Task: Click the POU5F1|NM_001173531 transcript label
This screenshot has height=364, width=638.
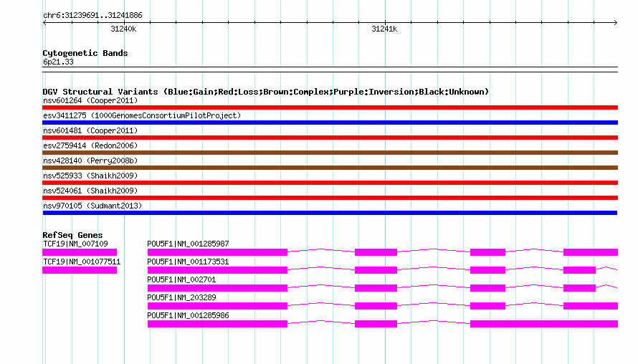Action: click(188, 262)
